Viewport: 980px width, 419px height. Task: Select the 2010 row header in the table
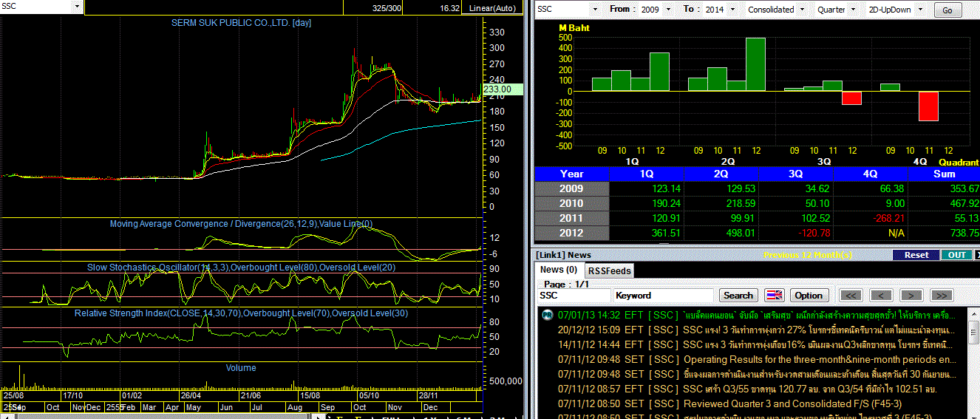point(571,203)
